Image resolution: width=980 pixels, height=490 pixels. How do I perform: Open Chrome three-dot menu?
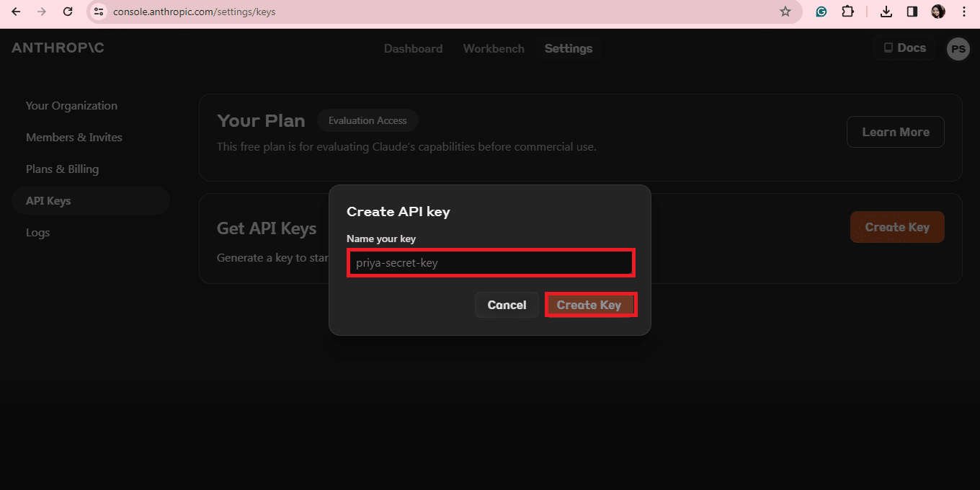click(x=964, y=12)
